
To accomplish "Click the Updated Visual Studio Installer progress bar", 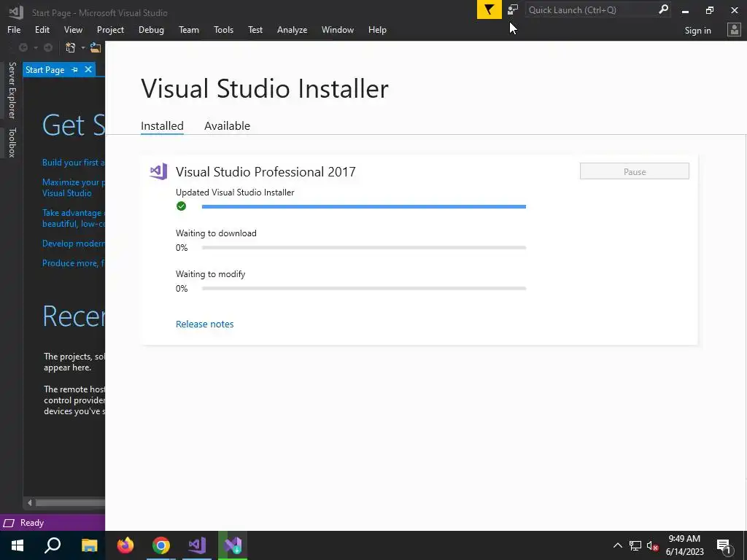I will [x=363, y=206].
